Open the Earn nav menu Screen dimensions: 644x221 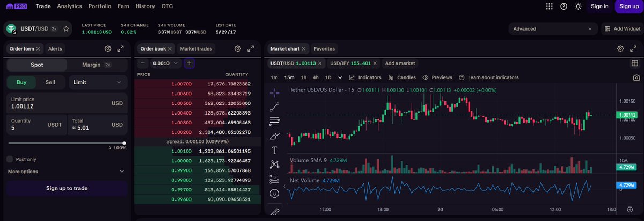tap(123, 6)
